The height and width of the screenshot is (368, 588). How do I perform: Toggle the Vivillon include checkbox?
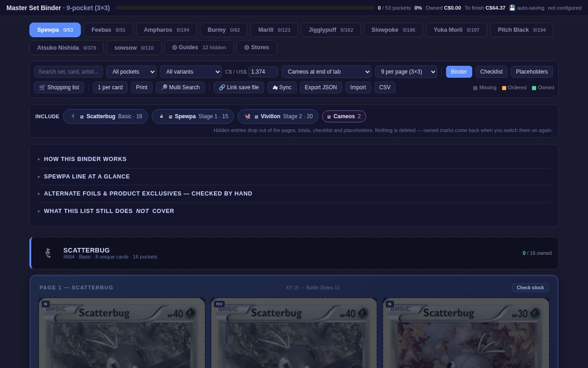click(256, 117)
